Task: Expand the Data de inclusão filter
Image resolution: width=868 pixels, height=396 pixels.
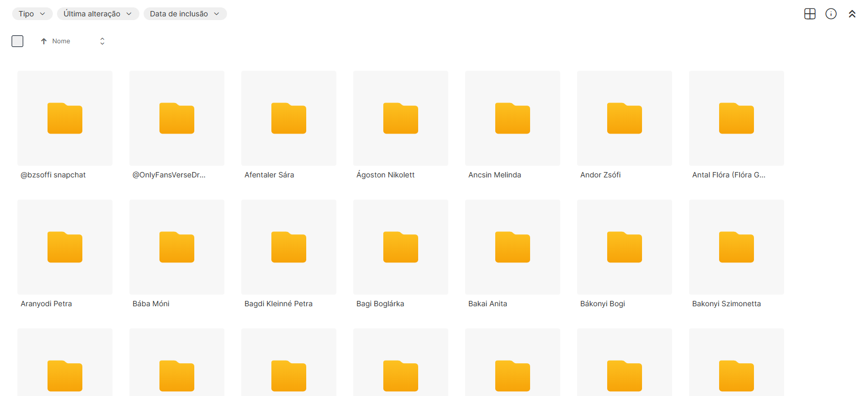Action: pos(185,14)
